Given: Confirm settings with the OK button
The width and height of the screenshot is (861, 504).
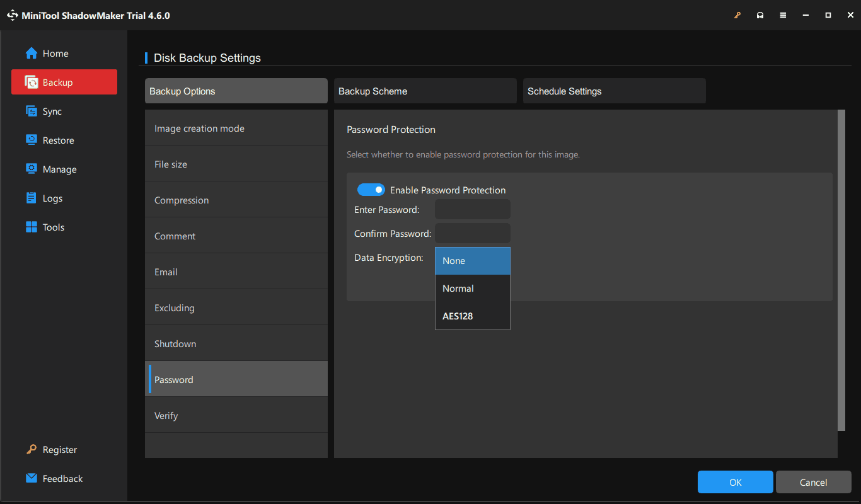Looking at the screenshot, I should point(735,481).
